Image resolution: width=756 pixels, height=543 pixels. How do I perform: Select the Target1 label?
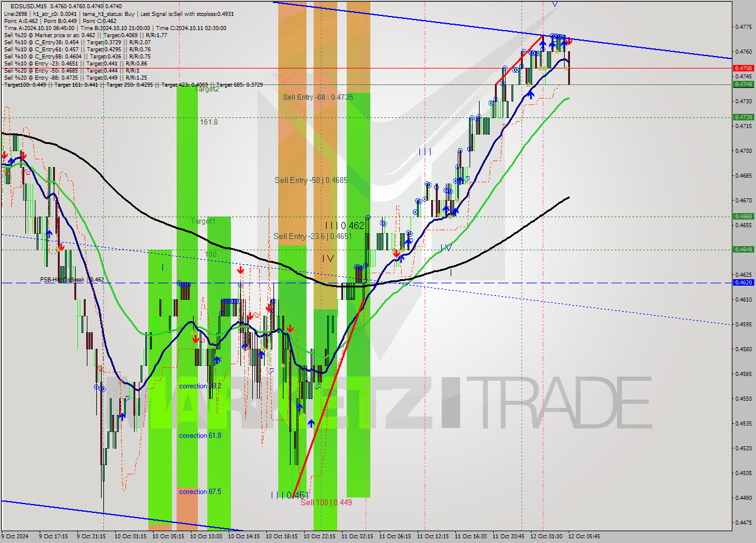(x=203, y=221)
